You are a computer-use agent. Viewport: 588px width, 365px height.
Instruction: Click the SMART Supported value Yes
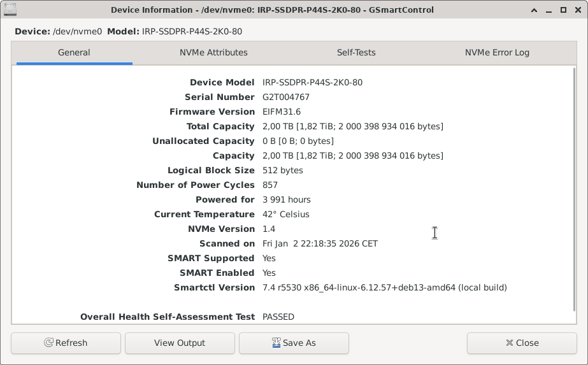click(269, 258)
